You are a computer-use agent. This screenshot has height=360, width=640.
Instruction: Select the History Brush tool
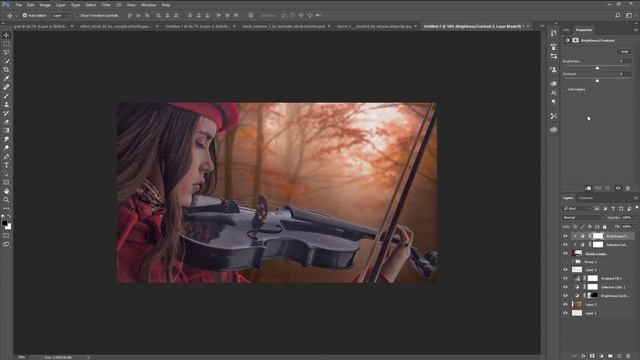pyautogui.click(x=6, y=113)
